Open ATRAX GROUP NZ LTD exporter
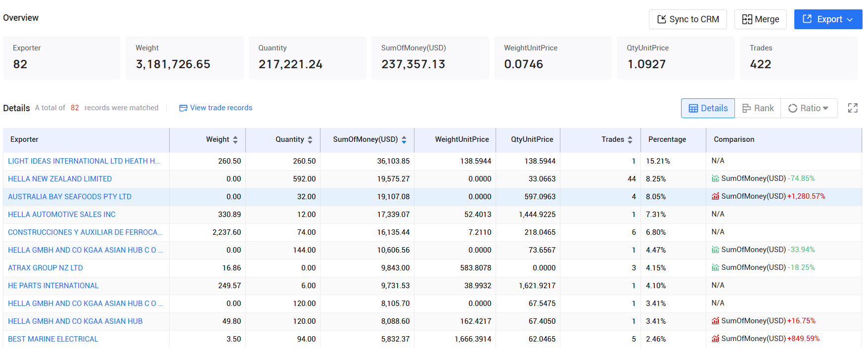Viewport: 868px width, 348px height. [x=46, y=268]
